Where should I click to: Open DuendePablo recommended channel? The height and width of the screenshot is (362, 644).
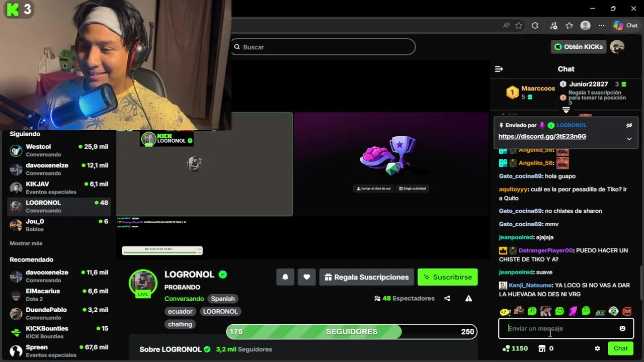click(59, 313)
